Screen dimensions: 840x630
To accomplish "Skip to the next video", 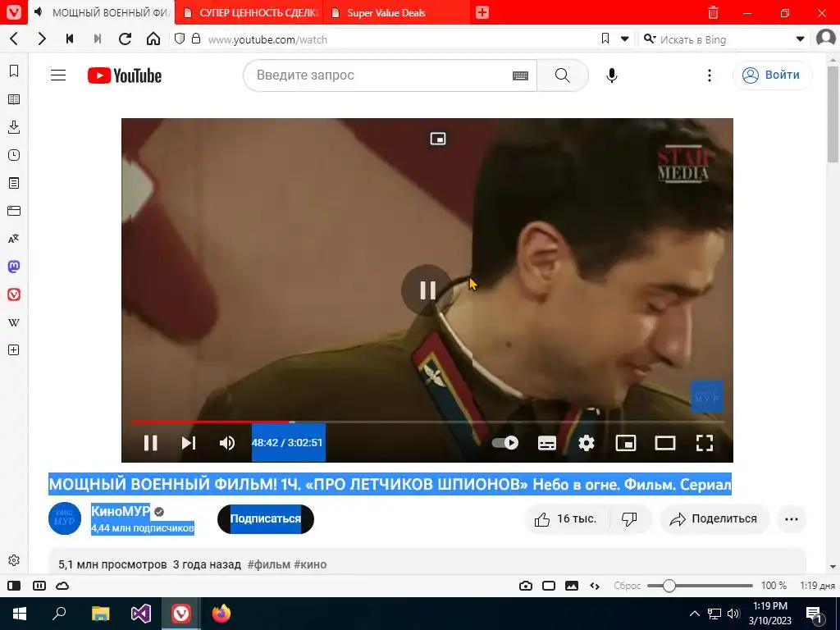I will tap(189, 443).
